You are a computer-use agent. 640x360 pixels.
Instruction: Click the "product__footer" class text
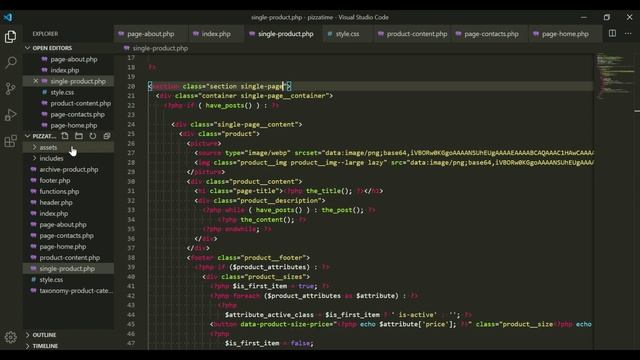point(274,258)
